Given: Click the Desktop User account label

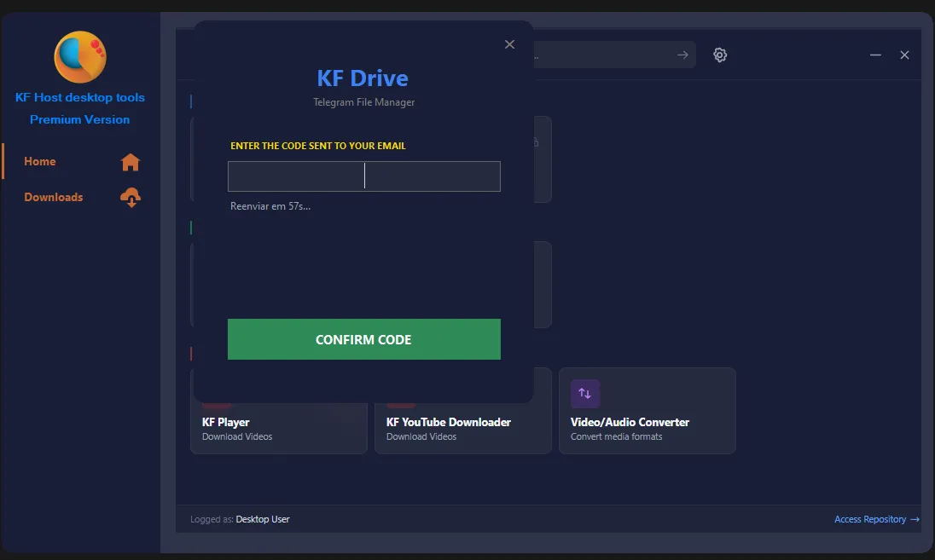Looking at the screenshot, I should [x=263, y=519].
